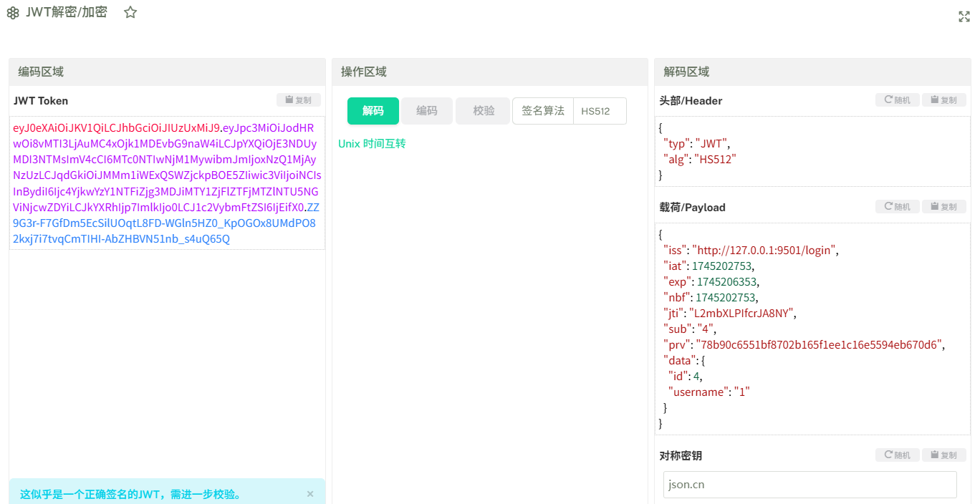Click inside the JWT Token text area
This screenshot has height=504, width=980.
click(167, 183)
